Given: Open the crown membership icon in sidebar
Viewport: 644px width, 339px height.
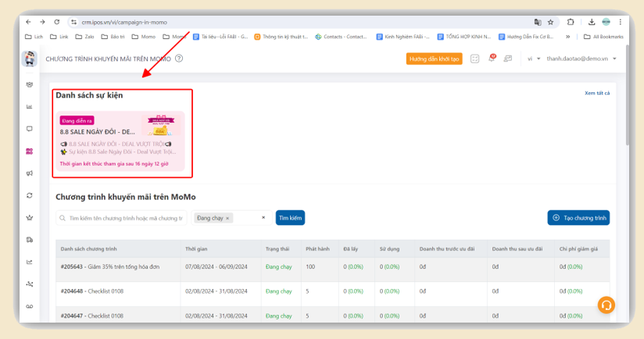Looking at the screenshot, I should [x=30, y=217].
